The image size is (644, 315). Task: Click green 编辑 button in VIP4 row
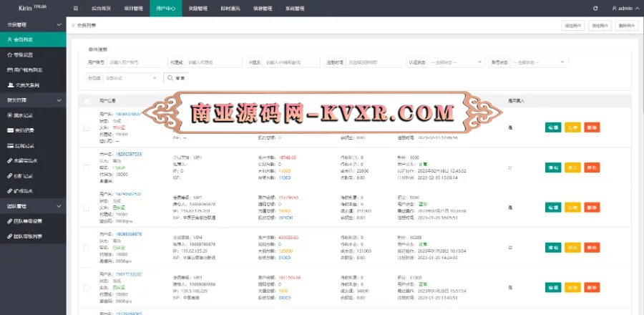553,248
